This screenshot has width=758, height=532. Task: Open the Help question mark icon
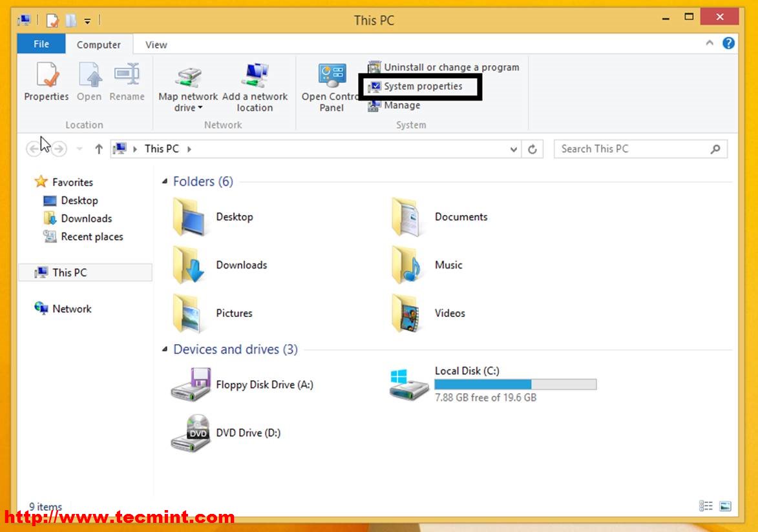pyautogui.click(x=728, y=43)
